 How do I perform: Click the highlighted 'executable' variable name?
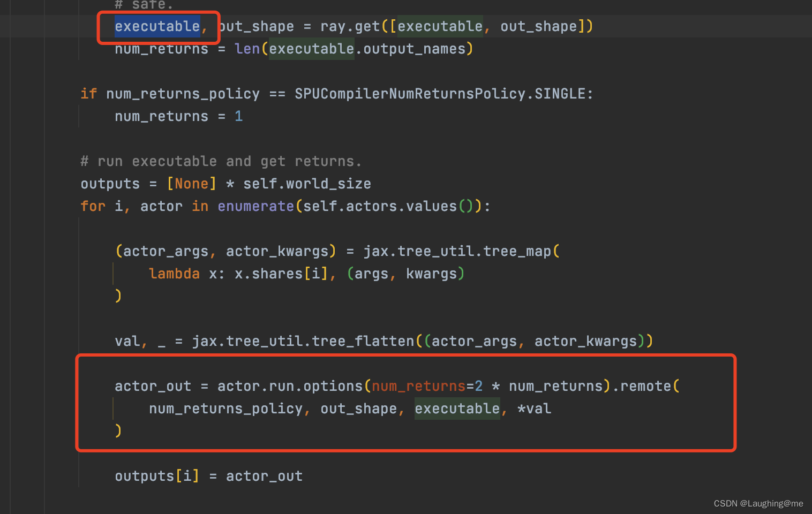(x=157, y=26)
